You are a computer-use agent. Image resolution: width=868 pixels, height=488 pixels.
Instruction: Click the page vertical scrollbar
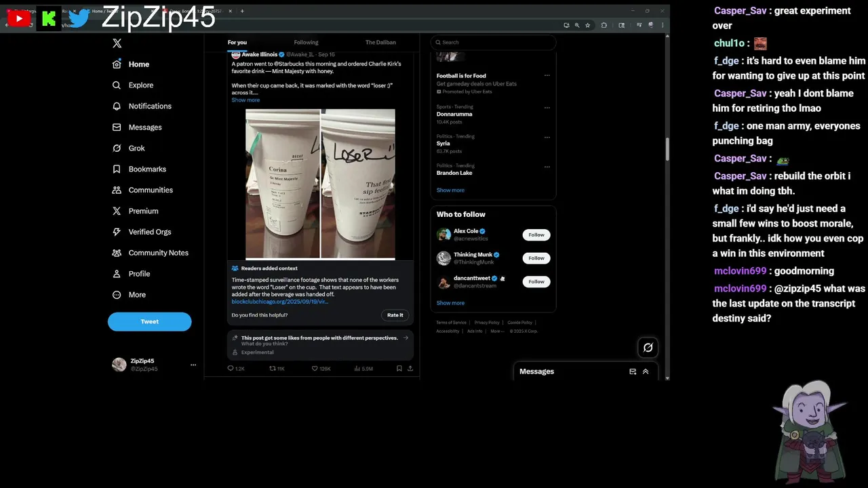pos(667,150)
